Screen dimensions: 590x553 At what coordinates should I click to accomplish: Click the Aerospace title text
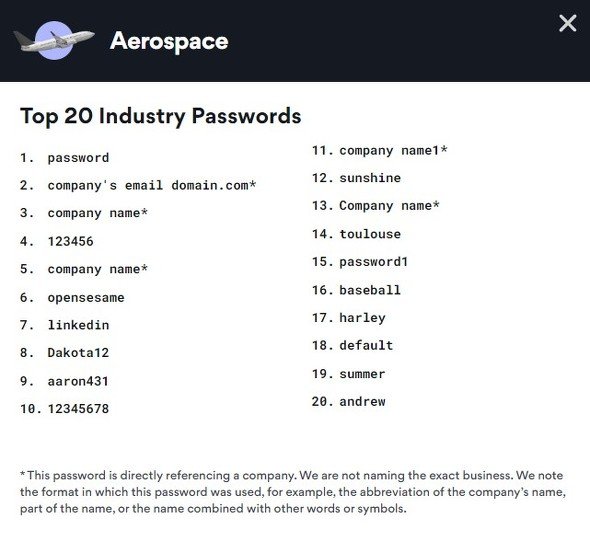click(x=169, y=41)
